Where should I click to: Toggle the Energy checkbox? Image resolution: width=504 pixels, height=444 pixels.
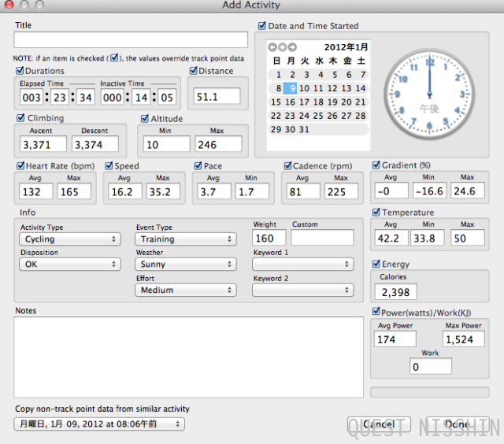click(376, 264)
